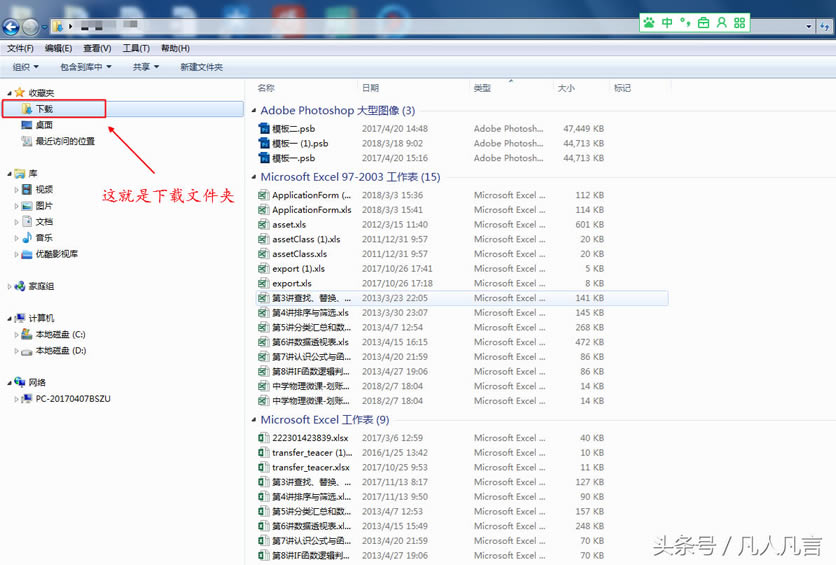Screen dimensions: 836x565
Task: Sort files by the 大小 column header
Action: [566, 88]
